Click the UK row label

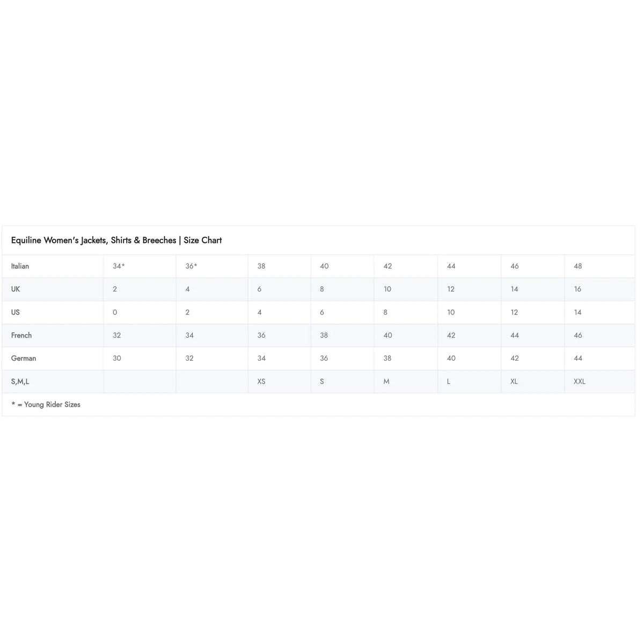(x=16, y=289)
